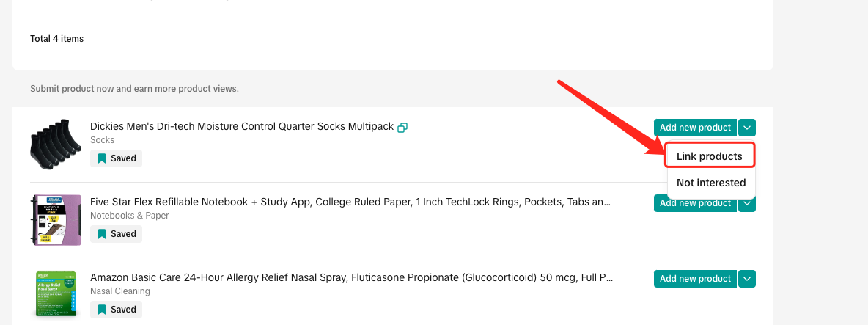Open the Five Star Flex Refillable Notebook title
This screenshot has height=325, width=868.
(350, 202)
